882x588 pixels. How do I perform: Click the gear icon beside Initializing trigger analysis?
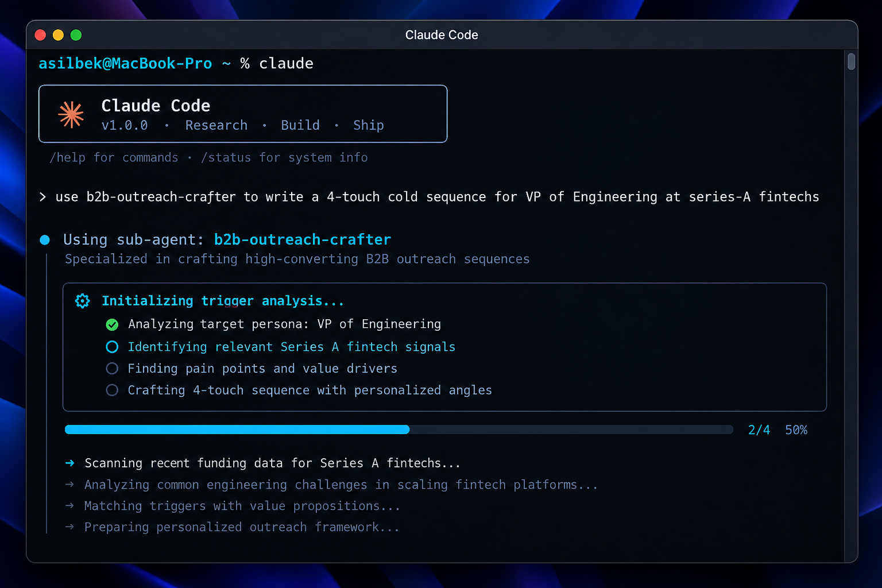coord(83,301)
